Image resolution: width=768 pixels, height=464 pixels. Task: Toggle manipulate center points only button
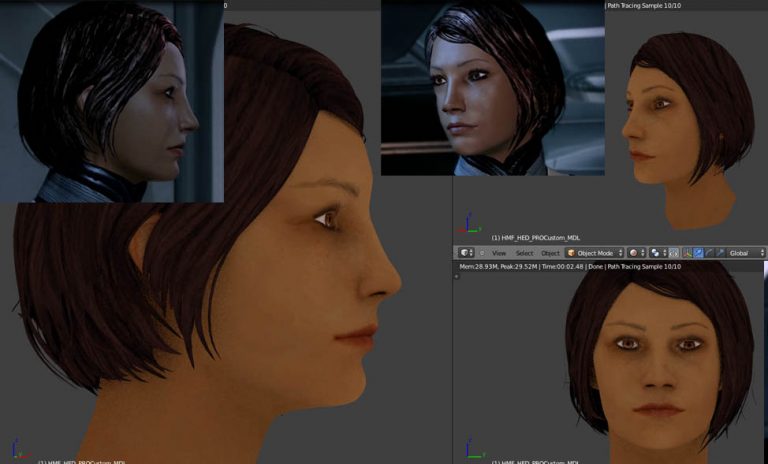coord(674,253)
